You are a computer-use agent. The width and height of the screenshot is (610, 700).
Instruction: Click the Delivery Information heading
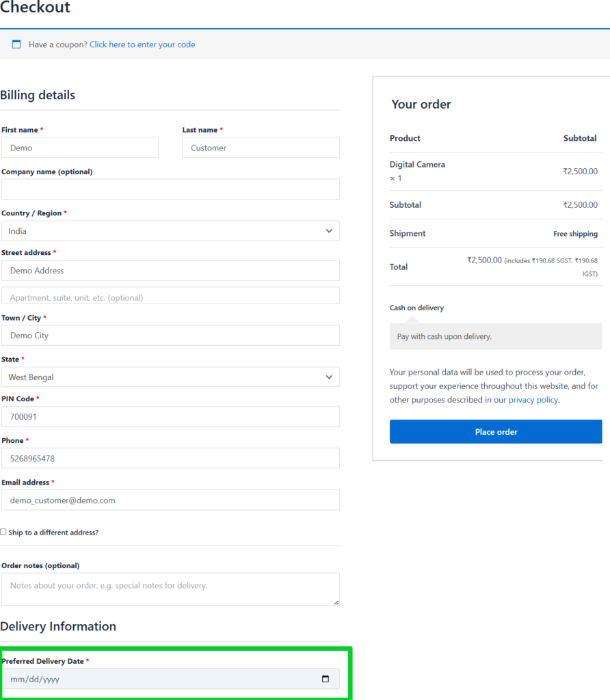pyautogui.click(x=58, y=626)
